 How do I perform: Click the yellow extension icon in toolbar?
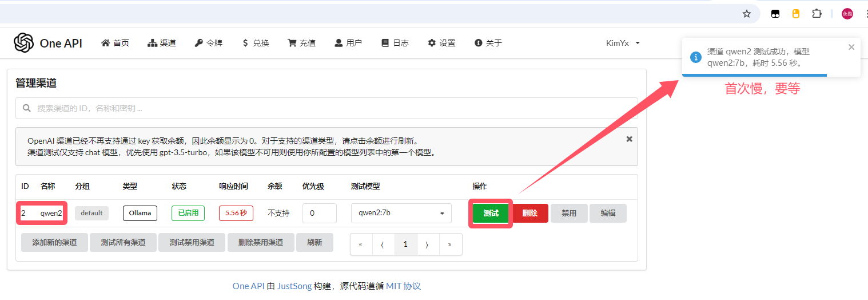796,14
